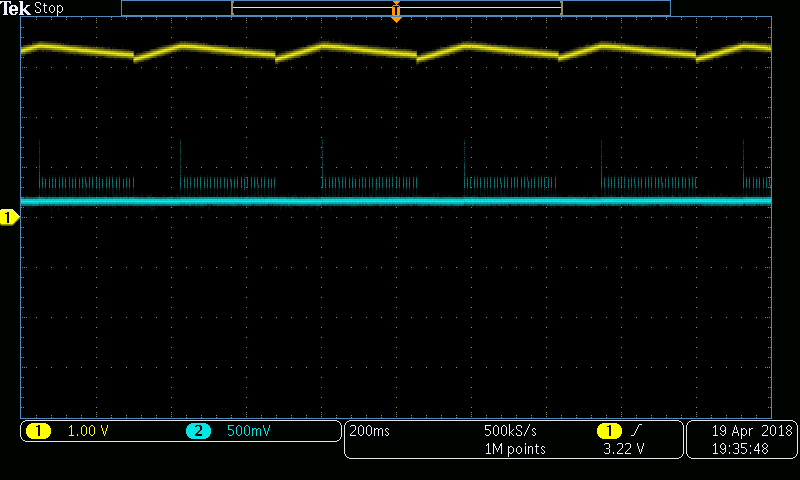Click the rising edge trigger slope icon
The width and height of the screenshot is (800, 480).
click(636, 431)
